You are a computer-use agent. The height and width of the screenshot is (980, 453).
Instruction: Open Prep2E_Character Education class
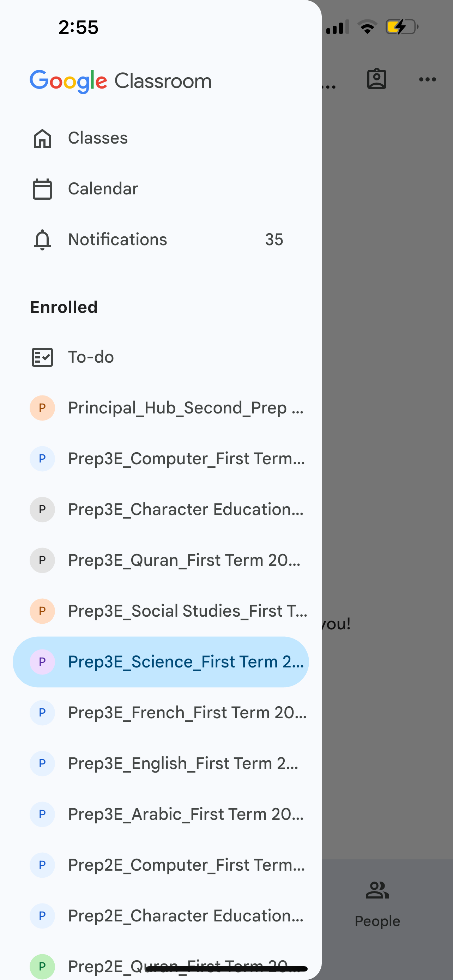186,916
